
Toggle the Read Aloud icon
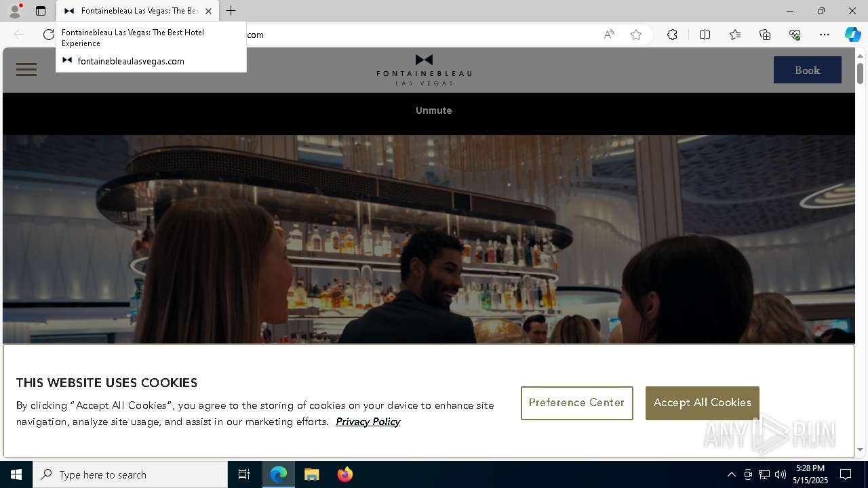[x=609, y=35]
